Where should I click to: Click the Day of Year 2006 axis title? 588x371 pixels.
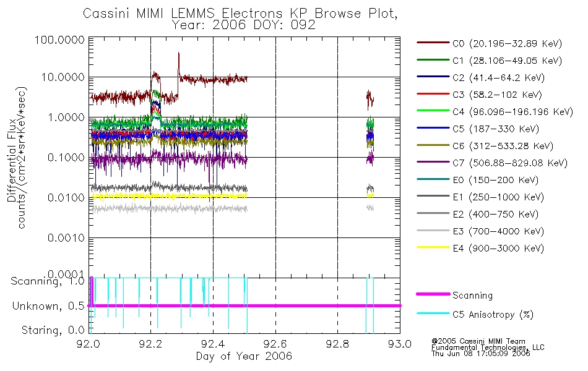pyautogui.click(x=244, y=356)
